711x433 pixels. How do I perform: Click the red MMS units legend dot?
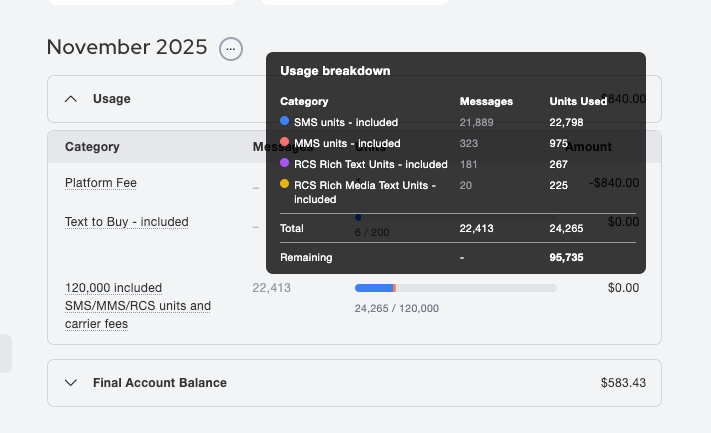pos(285,143)
